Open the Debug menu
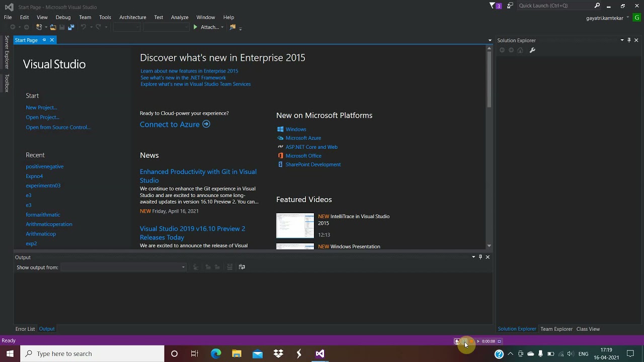This screenshot has width=644, height=362. click(x=63, y=17)
